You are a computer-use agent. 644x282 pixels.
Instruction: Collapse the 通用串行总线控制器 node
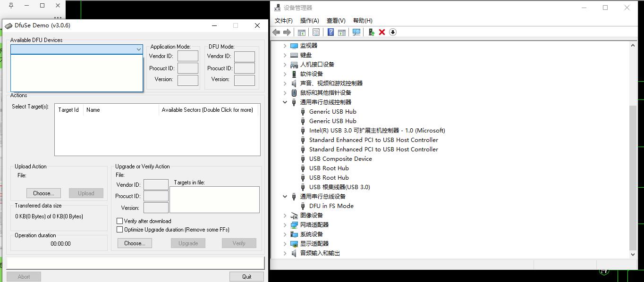pos(285,102)
